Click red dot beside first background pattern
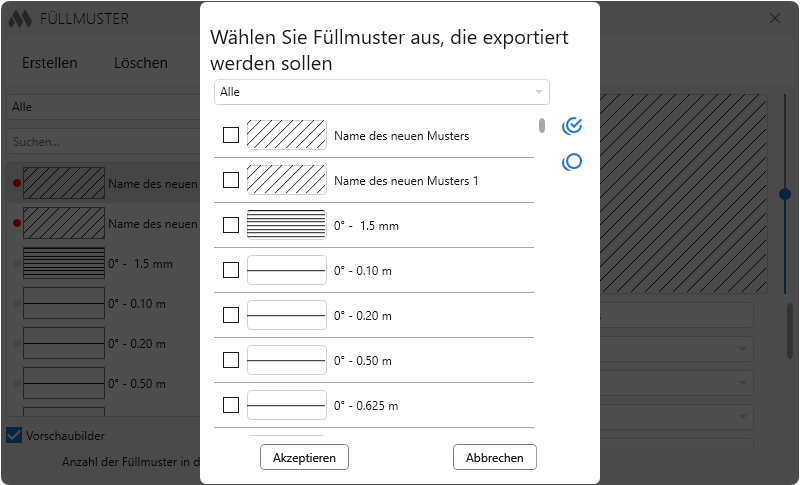 [x=16, y=183]
